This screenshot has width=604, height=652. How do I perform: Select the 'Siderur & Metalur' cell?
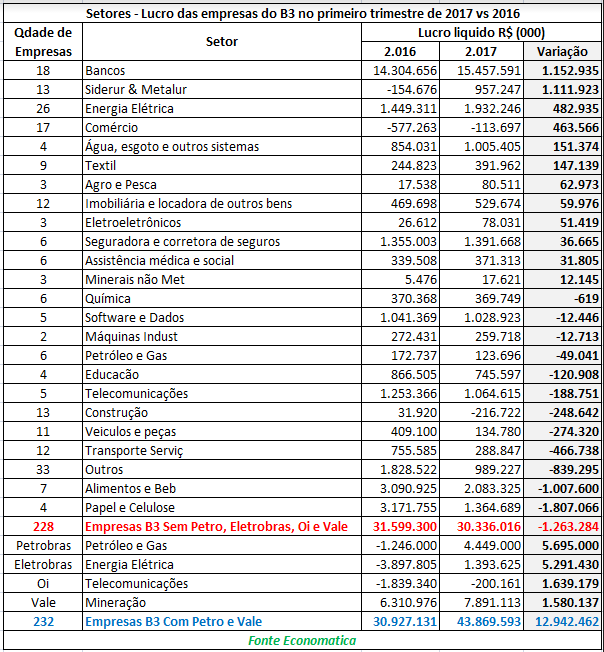point(136,90)
